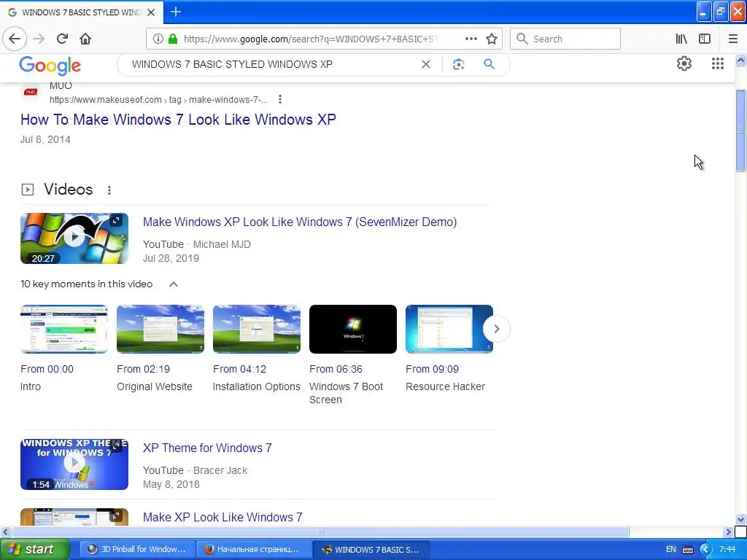The image size is (747, 560).
Task: Click the address bar URL
Action: [x=309, y=39]
